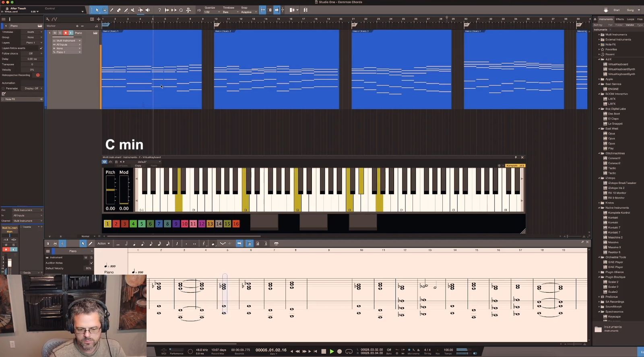
Task: Toggle Layers follow events checkbox
Action: click(x=41, y=48)
